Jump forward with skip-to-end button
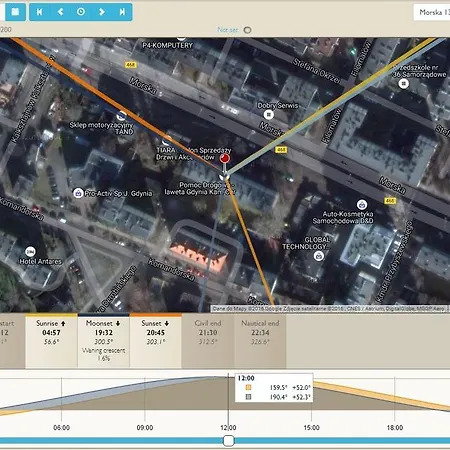This screenshot has width=450, height=450. tap(122, 12)
